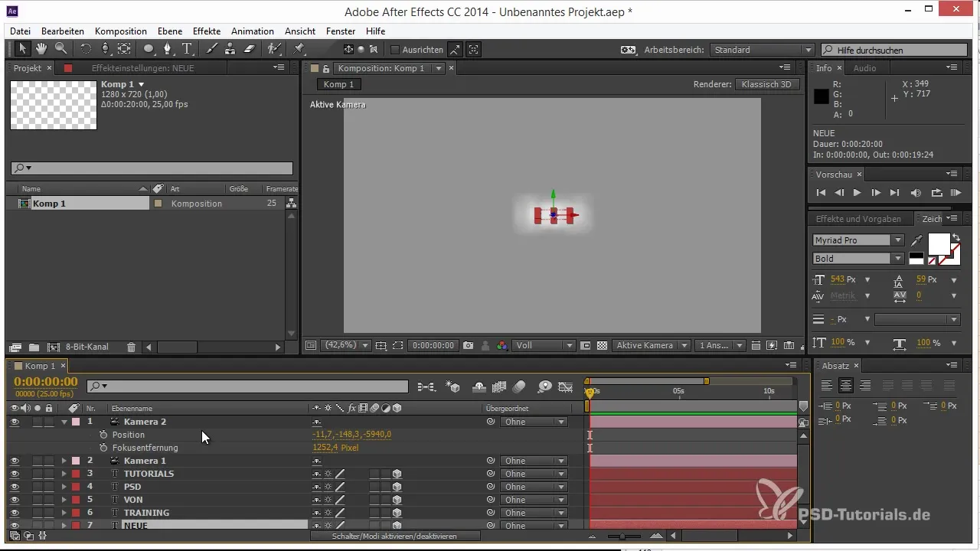Create a new composition from the project panel
980x551 pixels.
coord(54,347)
